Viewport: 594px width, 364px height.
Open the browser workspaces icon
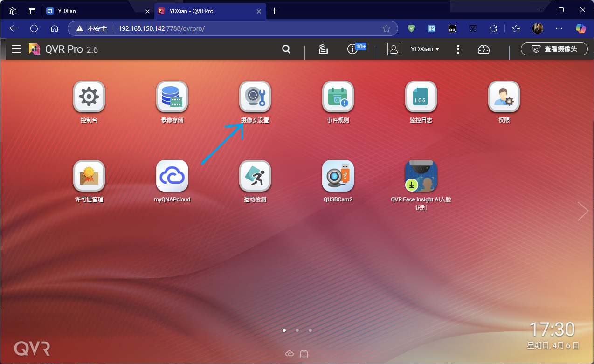click(x=13, y=11)
